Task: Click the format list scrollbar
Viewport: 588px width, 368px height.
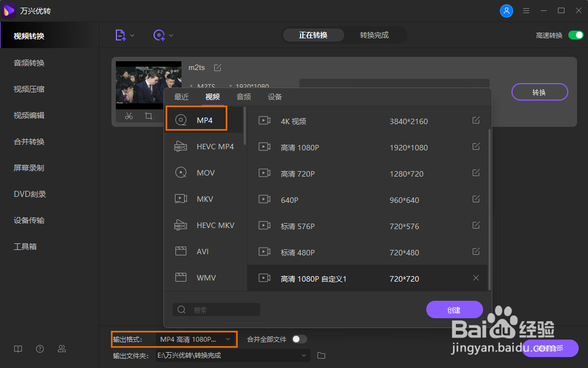Action: point(245,126)
